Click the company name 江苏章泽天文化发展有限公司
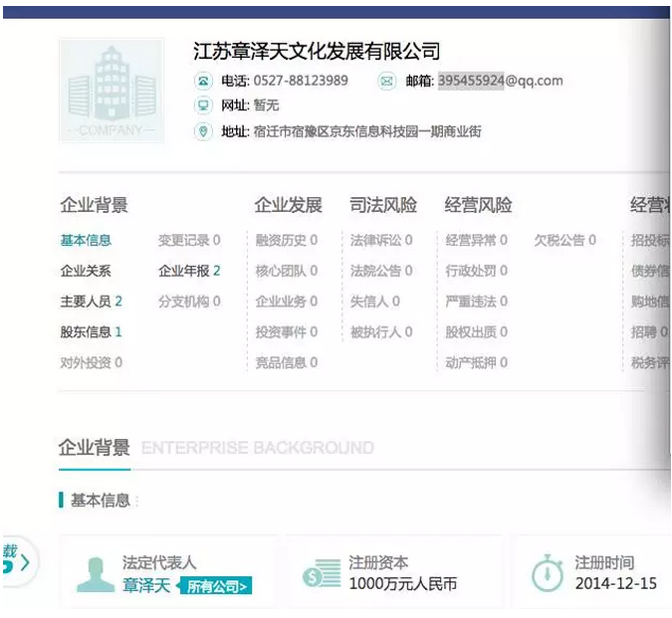Viewport: 672px width, 618px height. pos(317,52)
